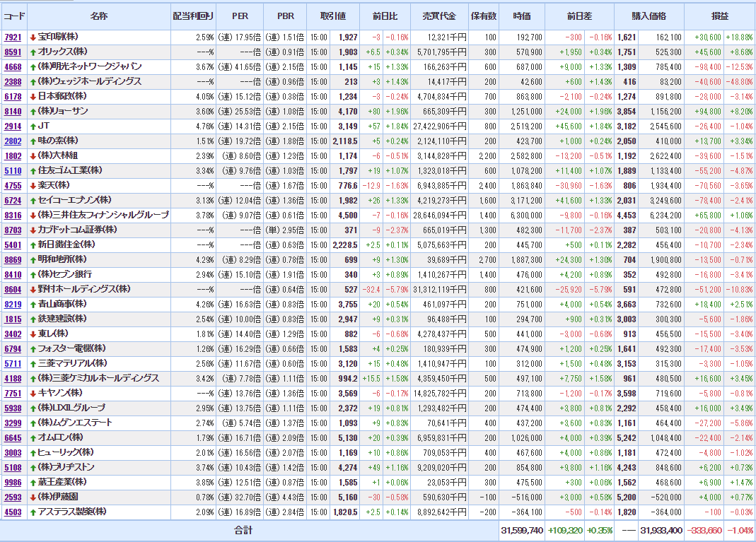The image size is (756, 542).
Task: Click the green up arrow beside オリックス(株)
Action: coord(33,52)
